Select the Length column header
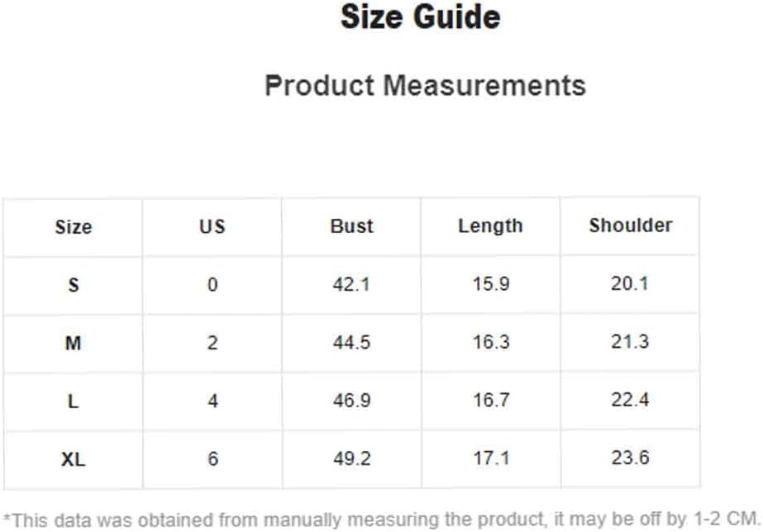The image size is (763, 532). (x=490, y=226)
